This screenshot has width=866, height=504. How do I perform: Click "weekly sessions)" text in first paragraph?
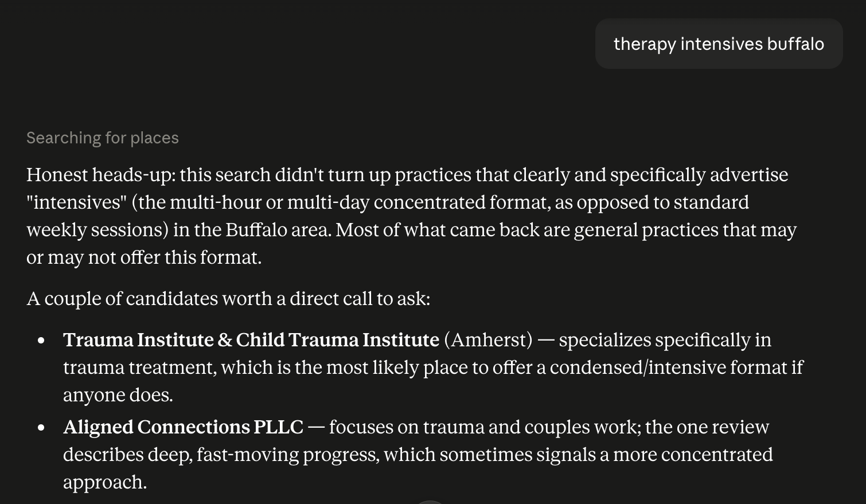[x=97, y=230]
